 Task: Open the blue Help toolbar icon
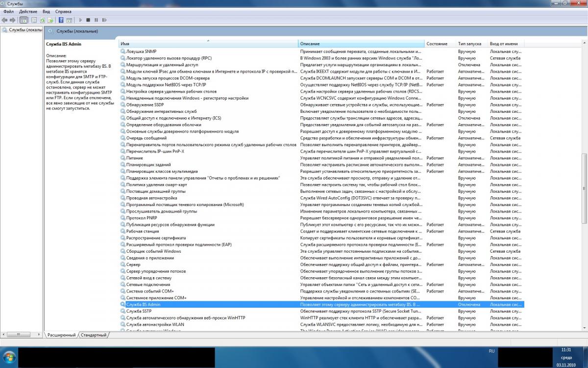click(x=61, y=20)
